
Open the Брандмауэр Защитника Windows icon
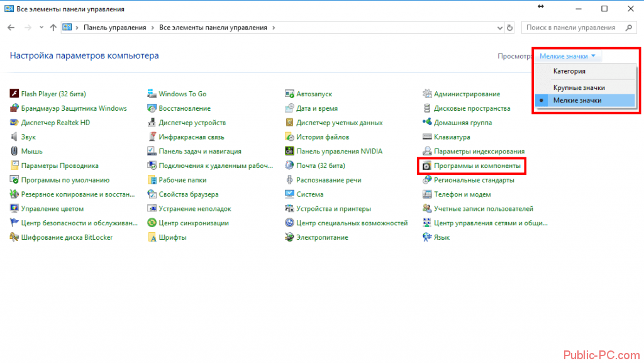pos(14,108)
